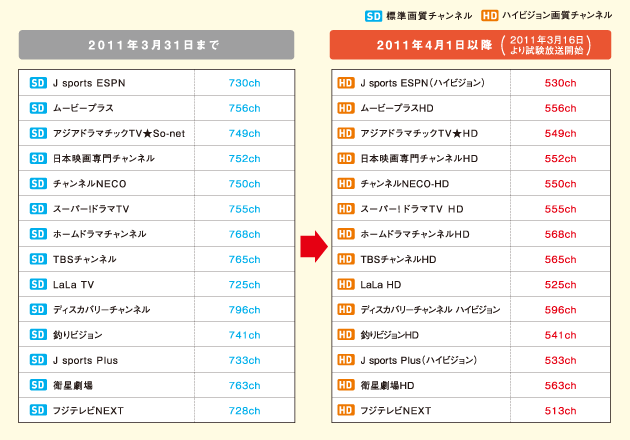Select the 752ch channel number
Screen dimensions: 630x440
(x=244, y=159)
